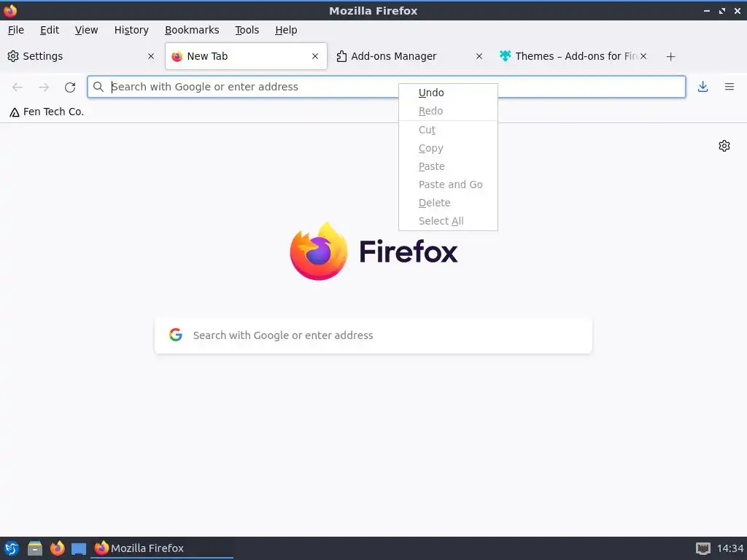
Task: Switch to the Settings tab
Action: pyautogui.click(x=81, y=56)
